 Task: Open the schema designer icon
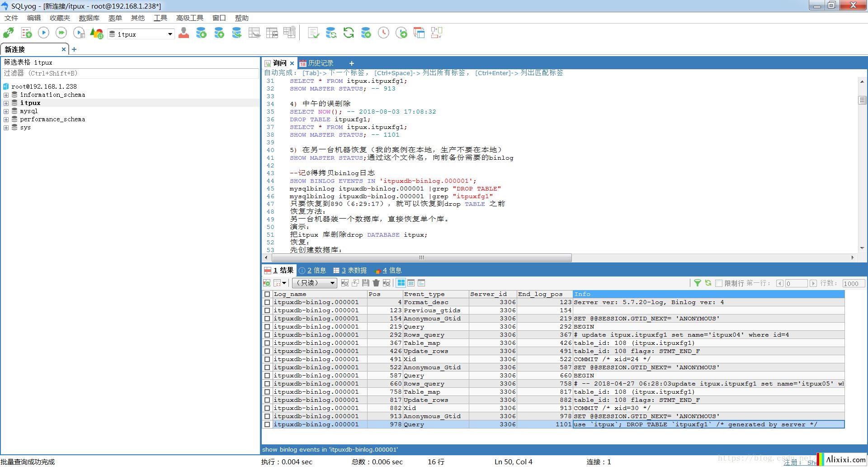coord(436,33)
